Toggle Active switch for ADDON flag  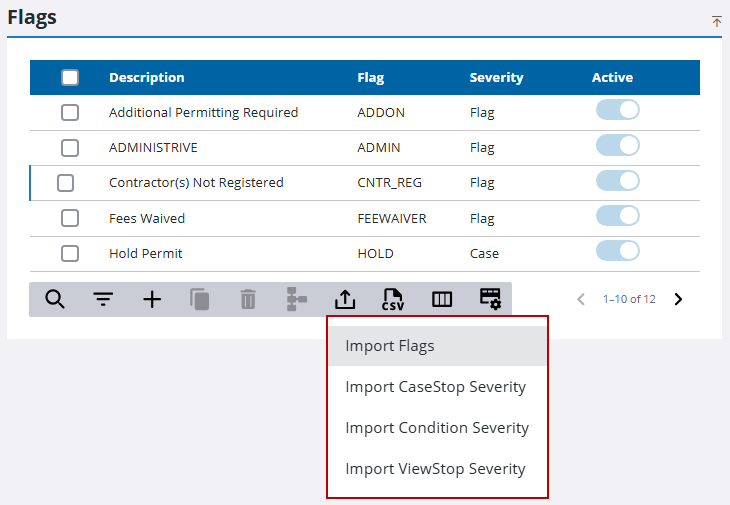coord(618,110)
